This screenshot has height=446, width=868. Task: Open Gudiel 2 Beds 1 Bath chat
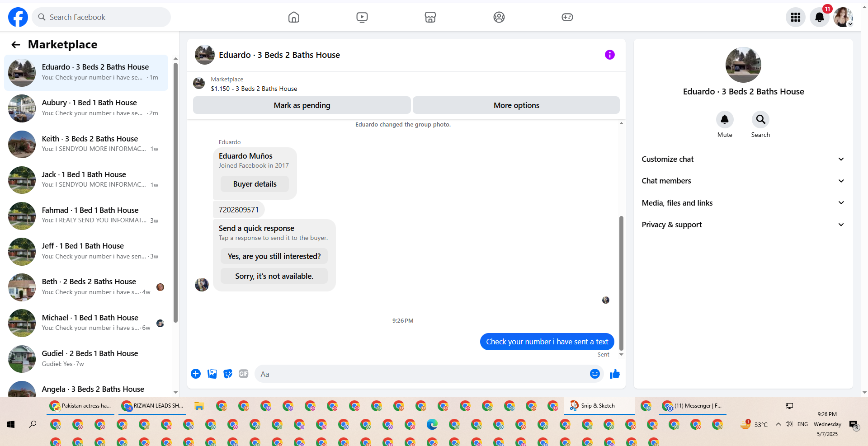click(x=86, y=358)
